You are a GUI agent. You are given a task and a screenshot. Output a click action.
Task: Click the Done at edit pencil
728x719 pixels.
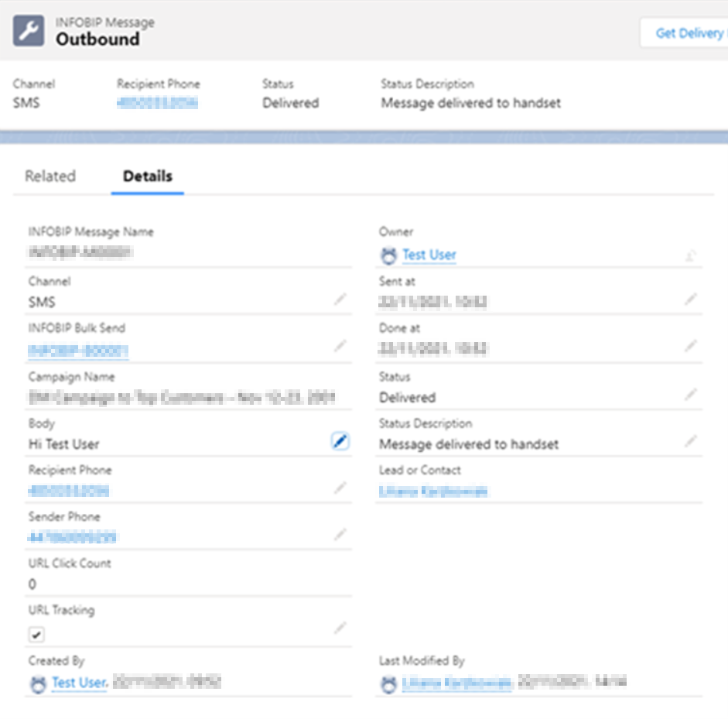(x=690, y=346)
